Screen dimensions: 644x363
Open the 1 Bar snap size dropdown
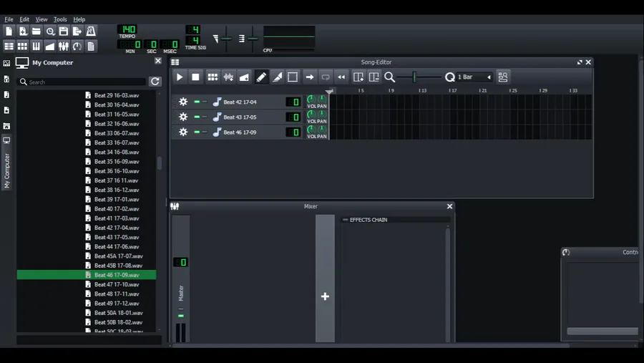click(474, 77)
